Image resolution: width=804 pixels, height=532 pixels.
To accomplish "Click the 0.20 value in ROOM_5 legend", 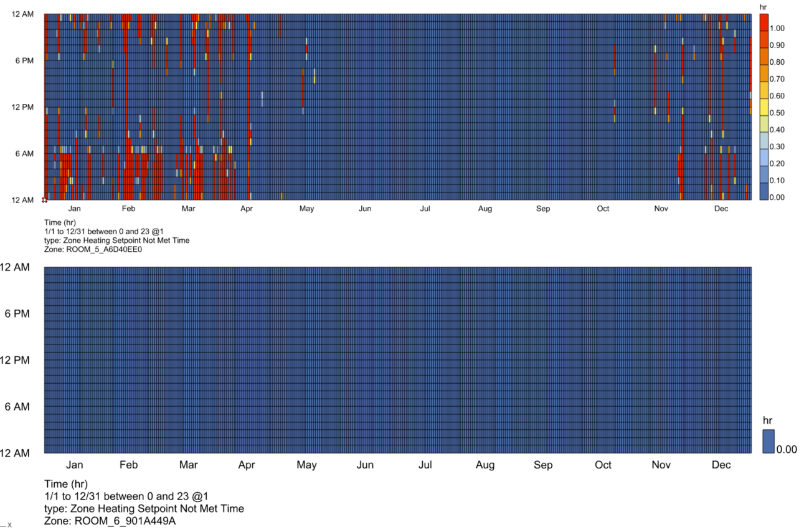I will pyautogui.click(x=777, y=163).
